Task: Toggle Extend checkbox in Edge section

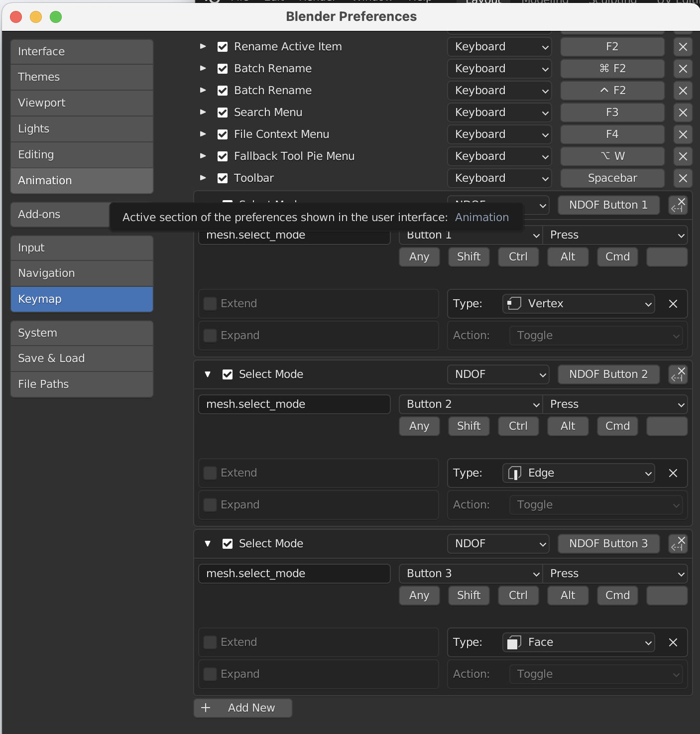Action: coord(210,473)
